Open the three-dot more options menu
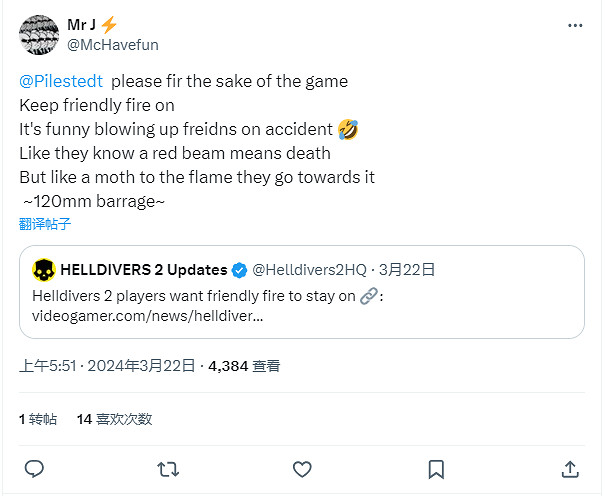The height and width of the screenshot is (496, 605). tap(574, 25)
